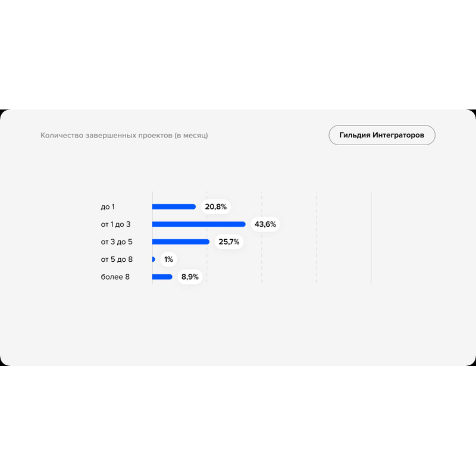The image size is (476, 476).
Task: Click the от 5 до 8 category label
Action: pos(117,259)
